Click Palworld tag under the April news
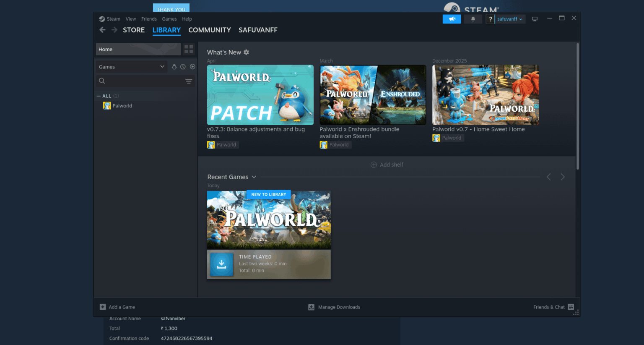This screenshot has width=644, height=345. 223,145
